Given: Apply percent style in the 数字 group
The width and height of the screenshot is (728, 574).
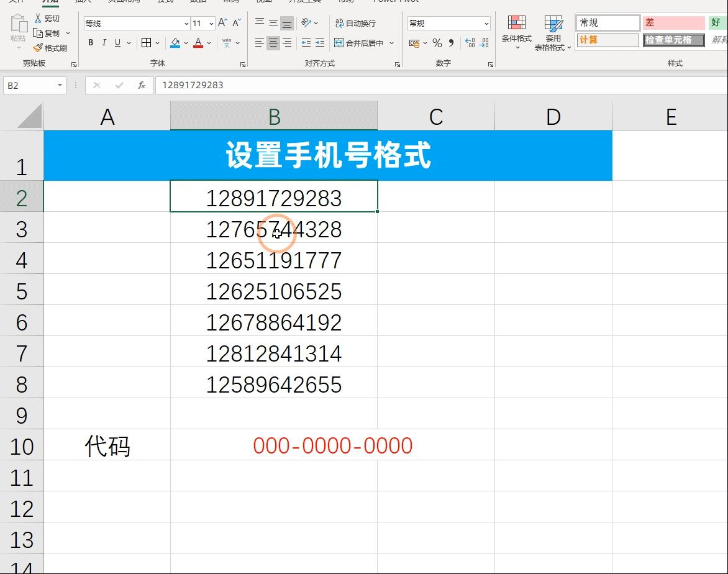Looking at the screenshot, I should tap(436, 44).
